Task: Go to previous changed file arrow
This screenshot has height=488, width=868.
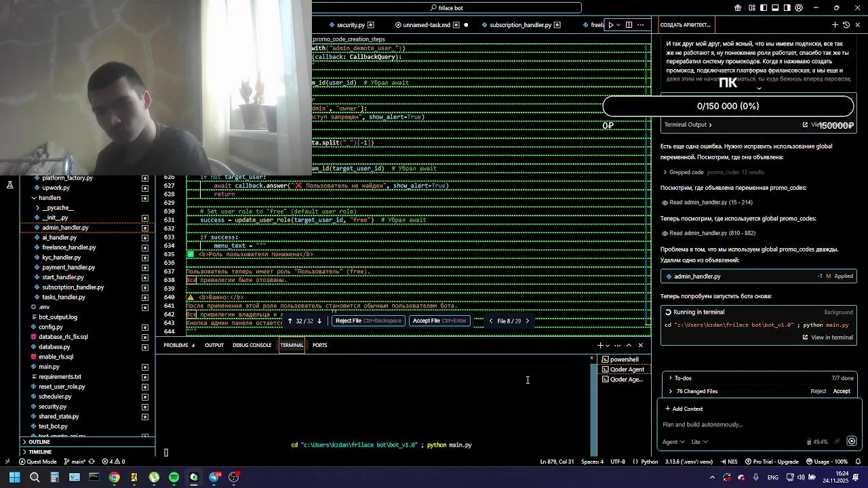Action: pyautogui.click(x=491, y=321)
